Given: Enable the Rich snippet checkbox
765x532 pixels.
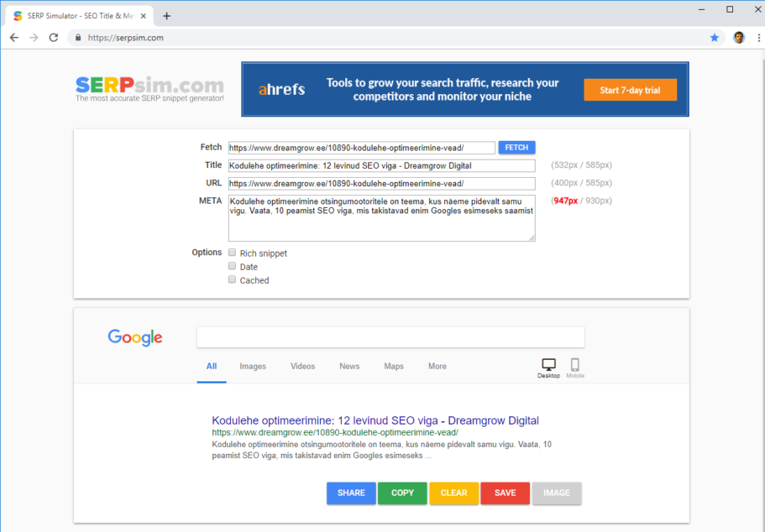Looking at the screenshot, I should (233, 253).
